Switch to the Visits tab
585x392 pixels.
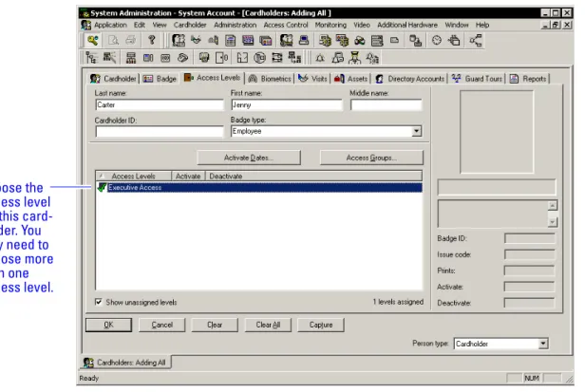pos(312,79)
